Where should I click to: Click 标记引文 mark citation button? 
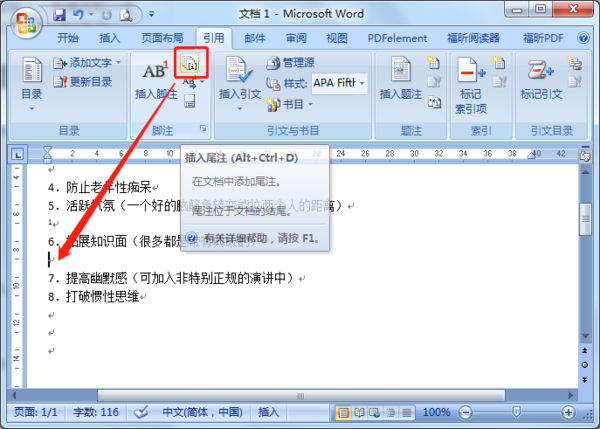[x=541, y=78]
